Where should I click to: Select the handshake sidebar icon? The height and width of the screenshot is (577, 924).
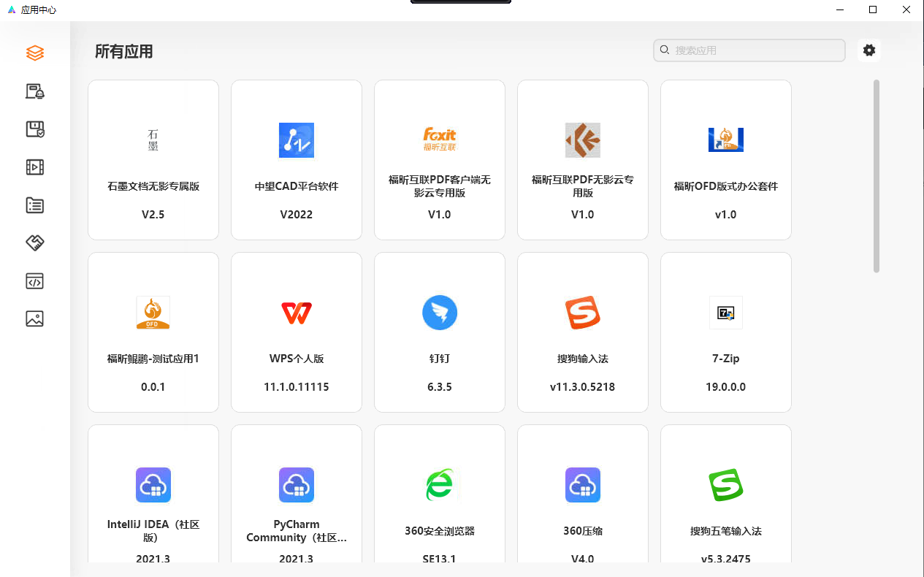point(35,243)
